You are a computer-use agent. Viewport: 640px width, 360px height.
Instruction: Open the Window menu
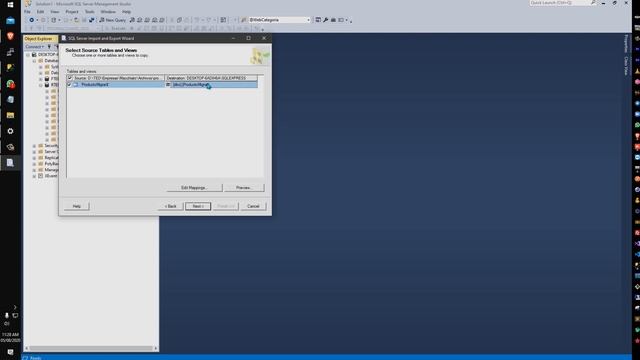point(108,12)
